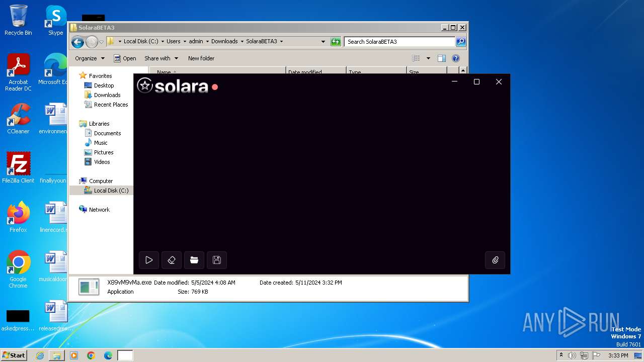Click the taskbar clock showing 3:33 PM

tap(618, 355)
